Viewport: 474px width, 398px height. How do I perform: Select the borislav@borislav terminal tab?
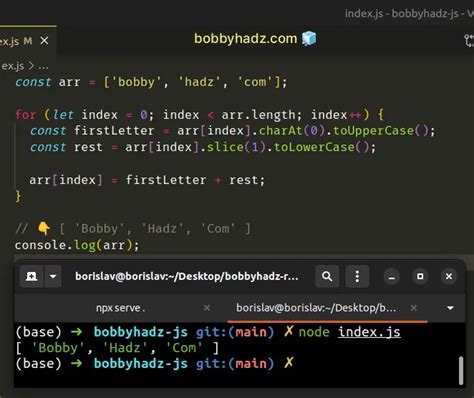[x=316, y=308]
